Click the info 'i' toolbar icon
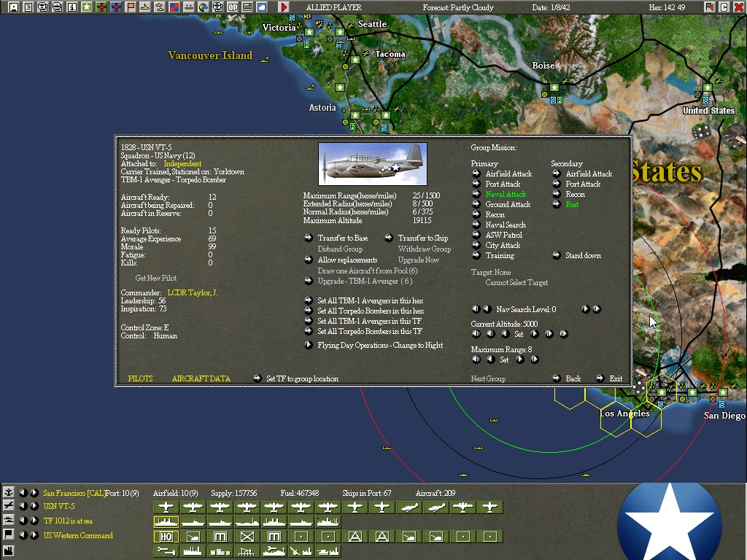Screen dimensions: 747x560 pyautogui.click(x=72, y=7)
